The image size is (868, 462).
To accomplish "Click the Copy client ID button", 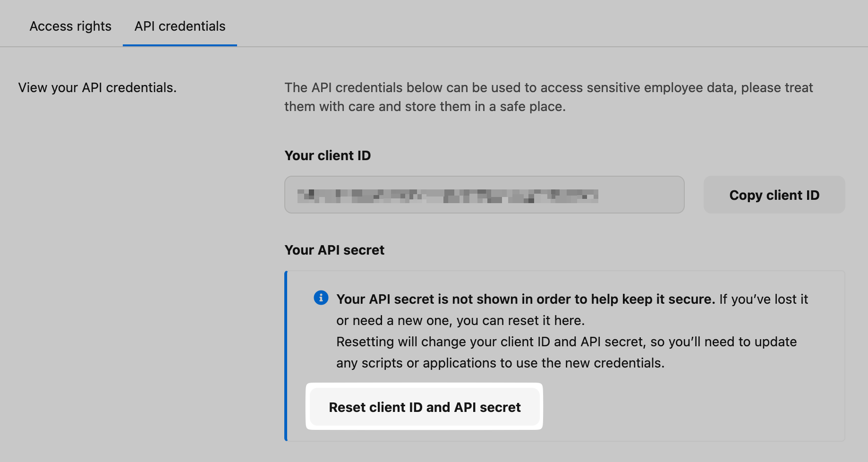I will coord(774,195).
